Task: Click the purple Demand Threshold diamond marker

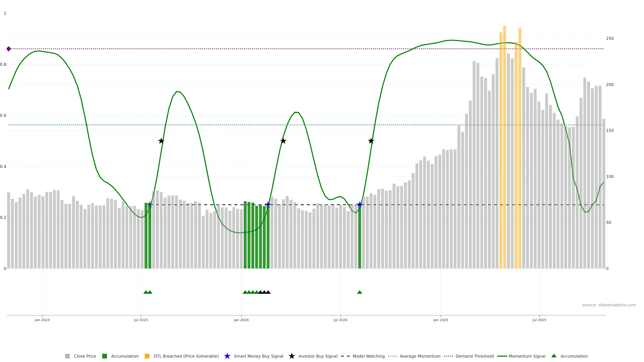Action: pos(9,49)
